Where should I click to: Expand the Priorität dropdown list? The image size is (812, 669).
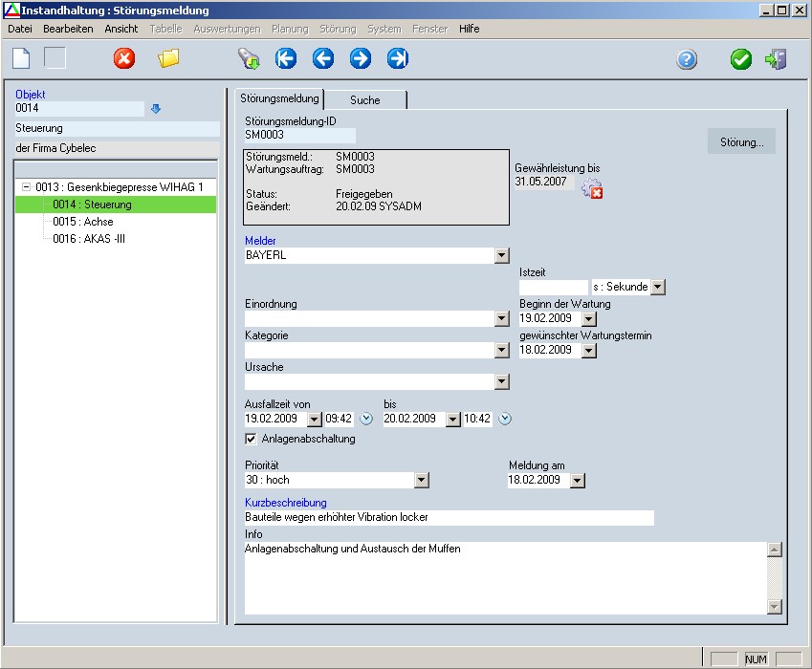(x=422, y=481)
